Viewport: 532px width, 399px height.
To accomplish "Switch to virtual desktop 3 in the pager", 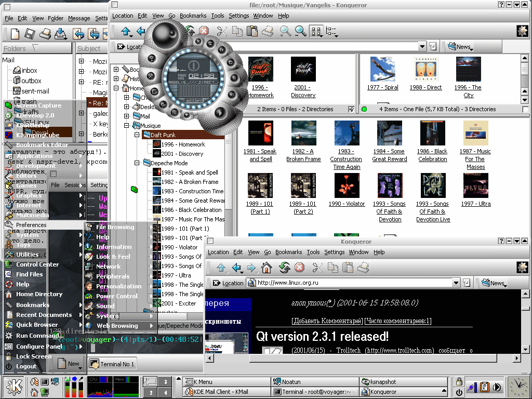I will [165, 382].
